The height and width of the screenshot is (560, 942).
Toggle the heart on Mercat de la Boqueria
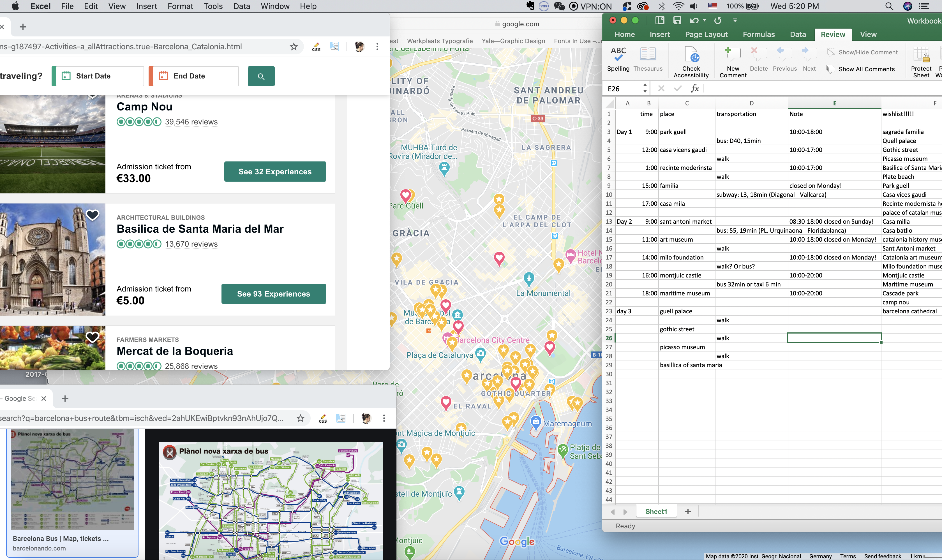pos(93,337)
